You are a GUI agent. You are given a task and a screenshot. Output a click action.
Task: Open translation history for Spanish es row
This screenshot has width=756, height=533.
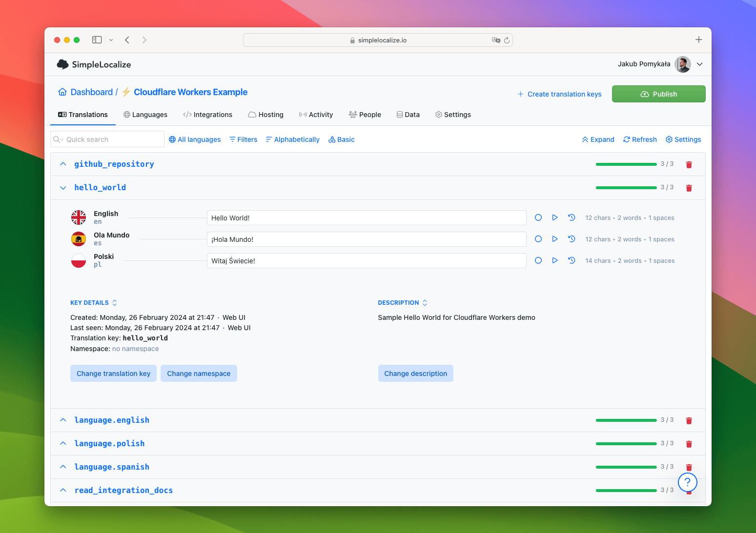(572, 239)
